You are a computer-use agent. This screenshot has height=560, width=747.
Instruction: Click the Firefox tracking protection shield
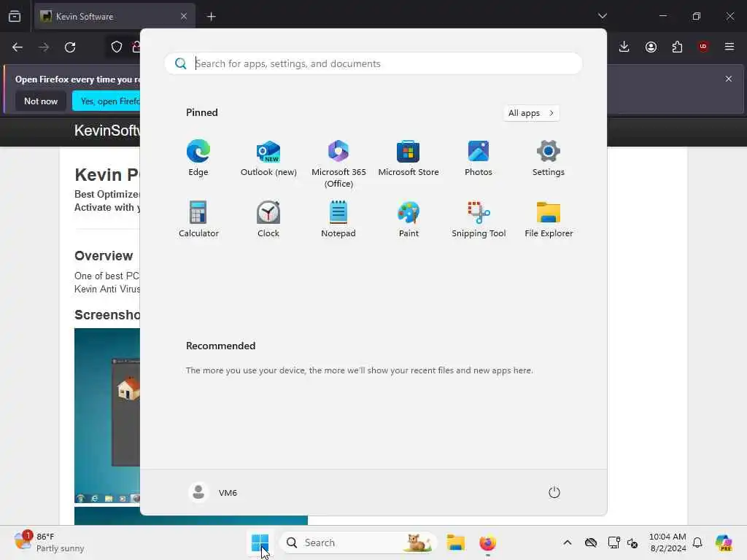(x=116, y=47)
